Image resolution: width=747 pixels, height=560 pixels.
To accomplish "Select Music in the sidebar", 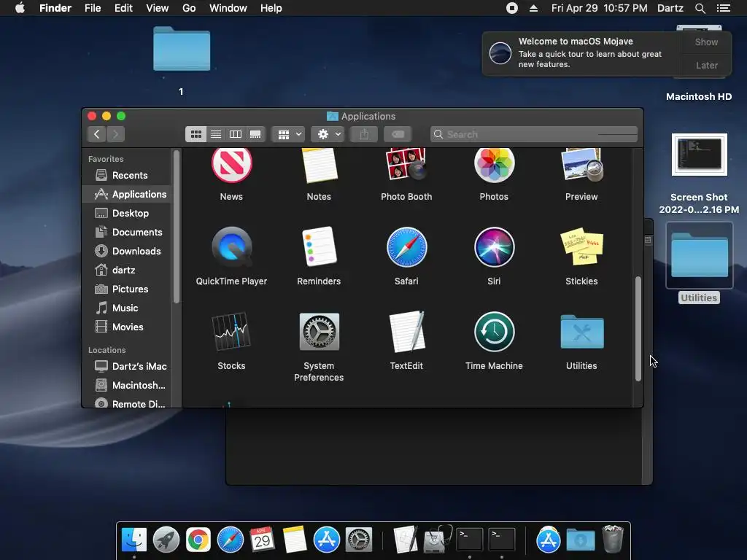I will (126, 308).
